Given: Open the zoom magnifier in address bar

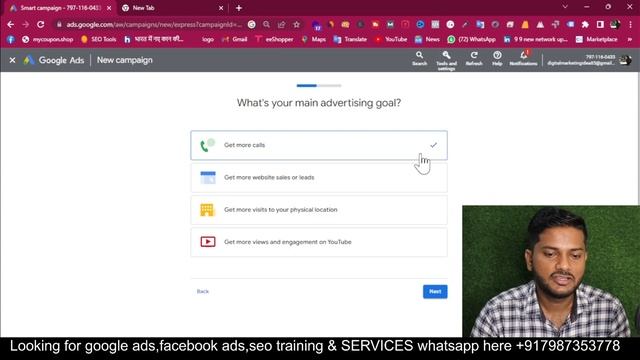Looking at the screenshot, I should [x=267, y=24].
